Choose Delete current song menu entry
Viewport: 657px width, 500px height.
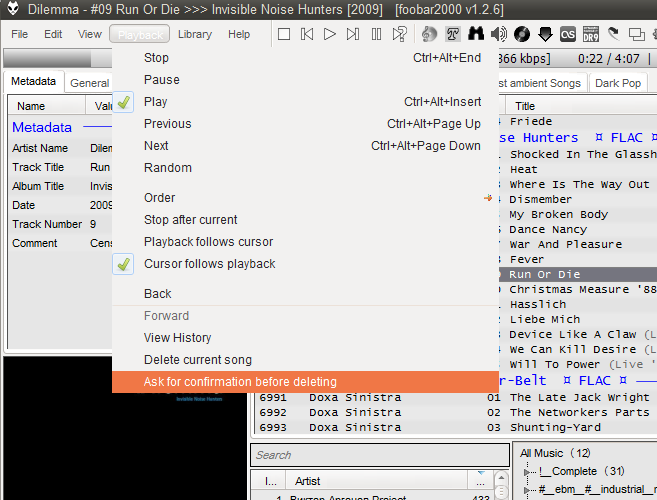click(x=198, y=360)
